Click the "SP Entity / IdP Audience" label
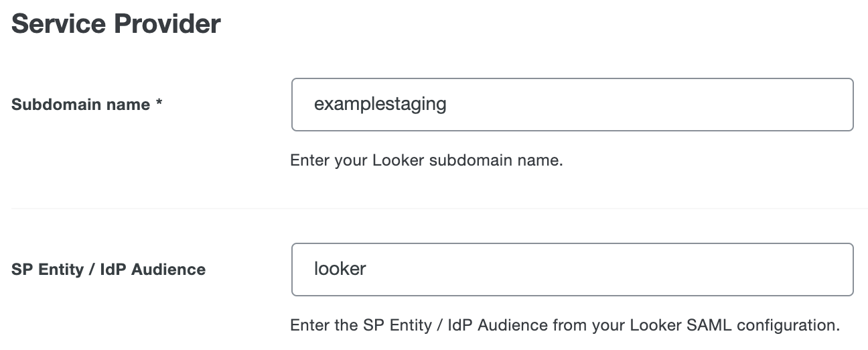Screen dimensions: 868x350 coord(108,270)
